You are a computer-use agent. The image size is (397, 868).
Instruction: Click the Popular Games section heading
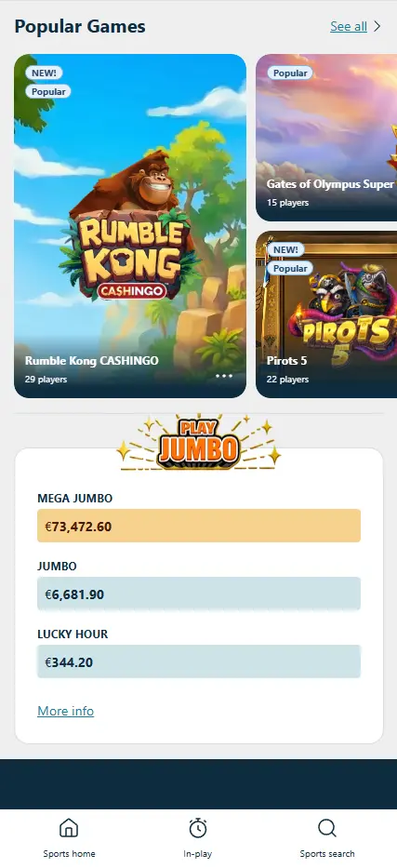pos(80,27)
